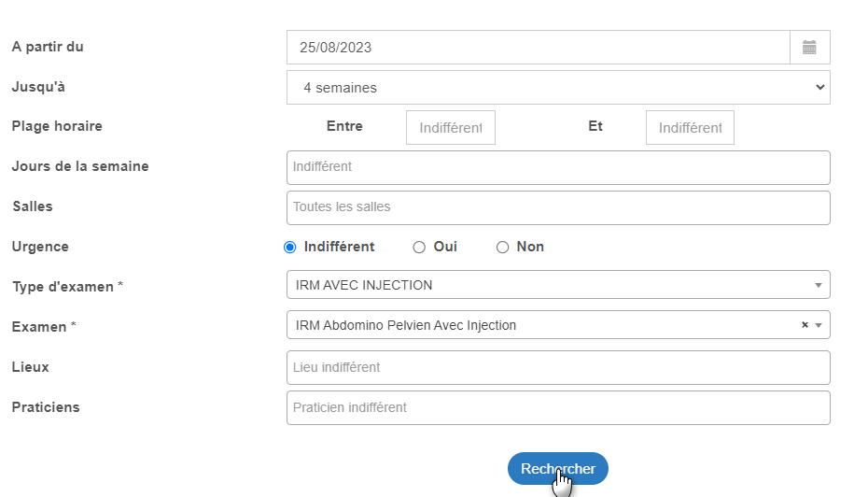Viewport: 868px width, 497px height.
Task: Choose the Non urgence radio button
Action: pos(502,248)
